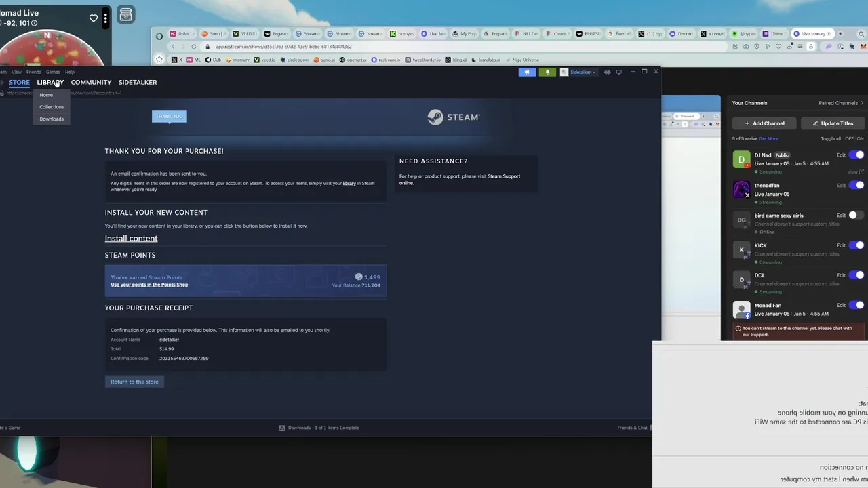Viewport: 868px width, 488px height.
Task: Click the Get More channels link
Action: tap(768, 139)
